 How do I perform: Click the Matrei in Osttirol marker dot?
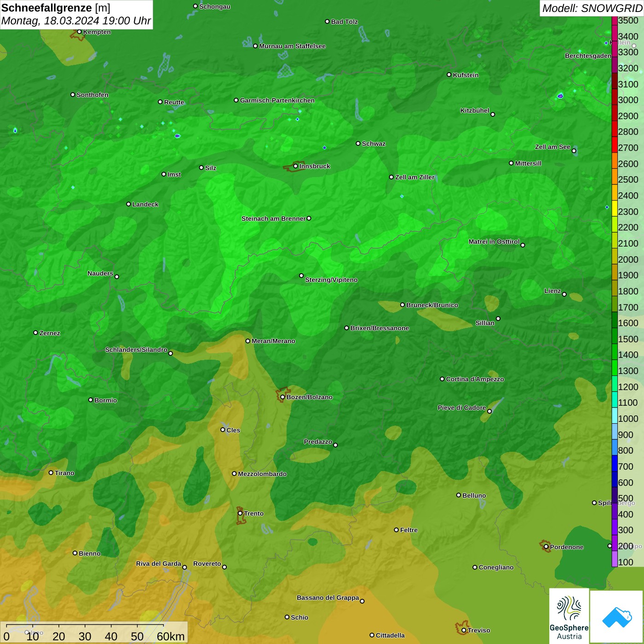pos(523,245)
